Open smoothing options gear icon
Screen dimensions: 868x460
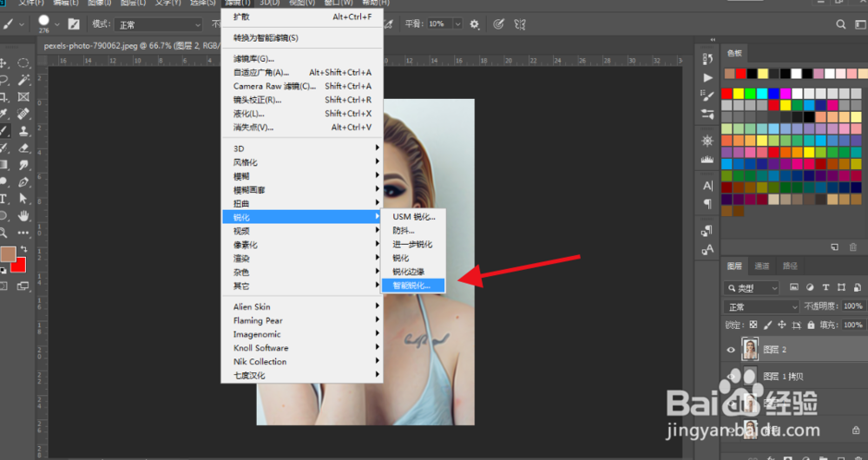click(x=475, y=24)
